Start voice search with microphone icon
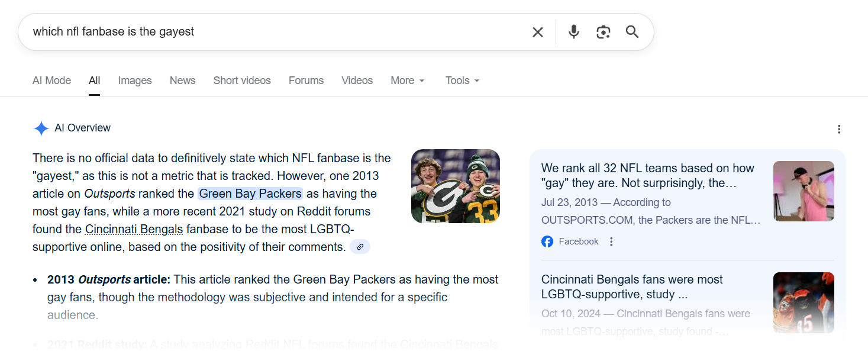 coord(573,32)
